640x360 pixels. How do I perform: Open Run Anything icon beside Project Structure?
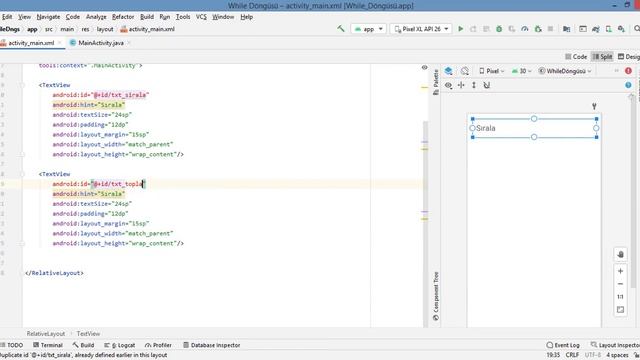583,29
